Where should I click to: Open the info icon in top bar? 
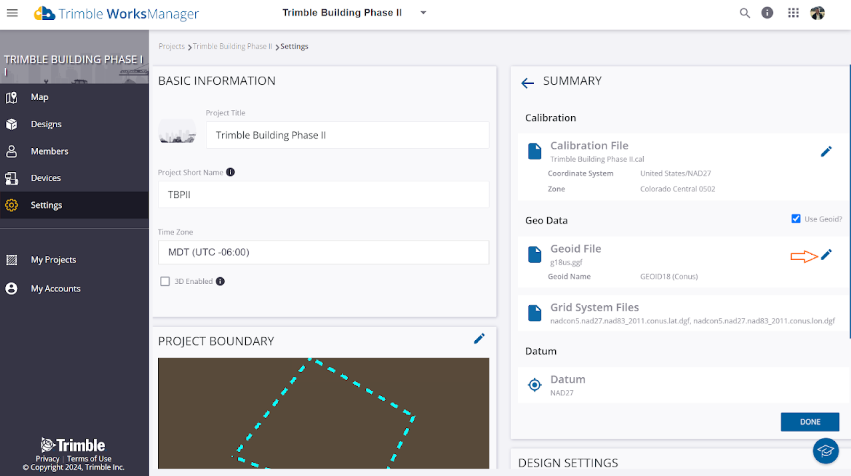768,13
